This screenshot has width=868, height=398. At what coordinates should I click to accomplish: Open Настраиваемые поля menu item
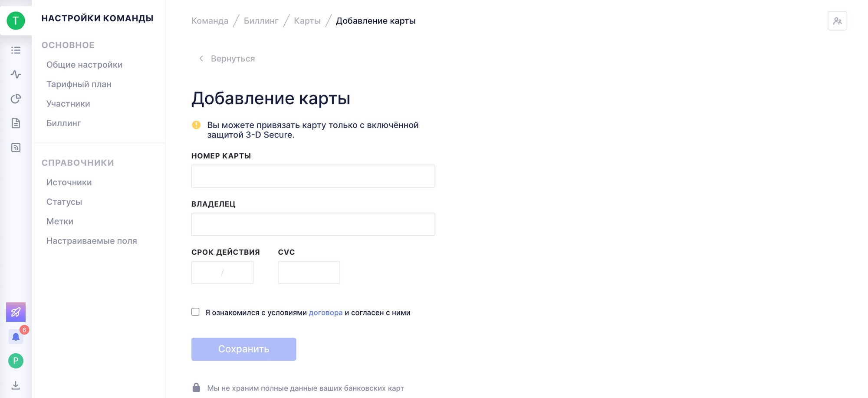[92, 241]
